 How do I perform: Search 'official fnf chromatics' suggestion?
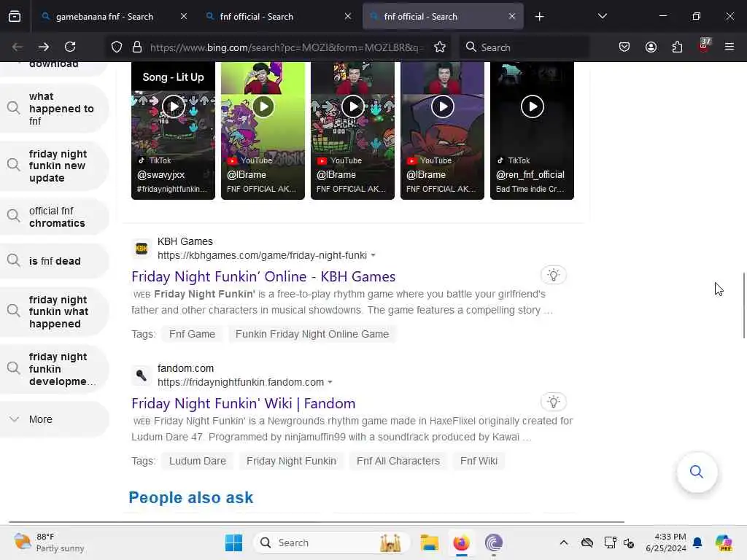[54, 217]
